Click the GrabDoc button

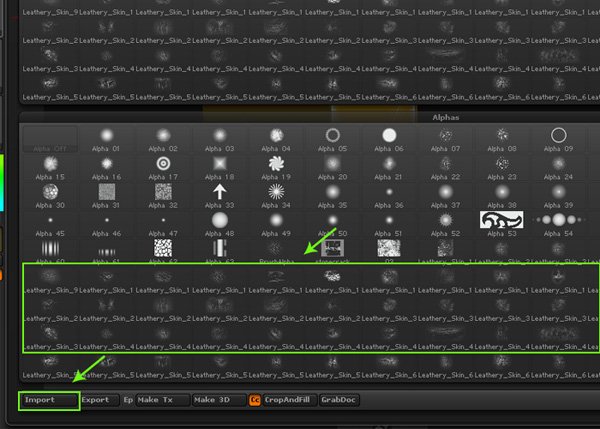coord(339,400)
